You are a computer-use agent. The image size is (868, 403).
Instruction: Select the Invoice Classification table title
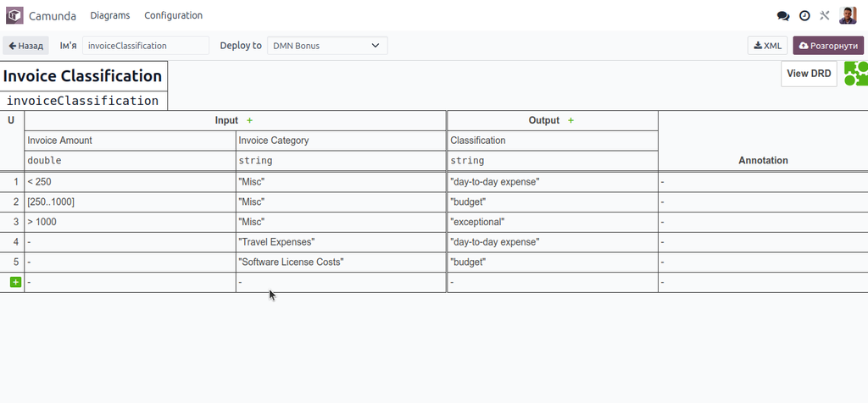point(82,75)
